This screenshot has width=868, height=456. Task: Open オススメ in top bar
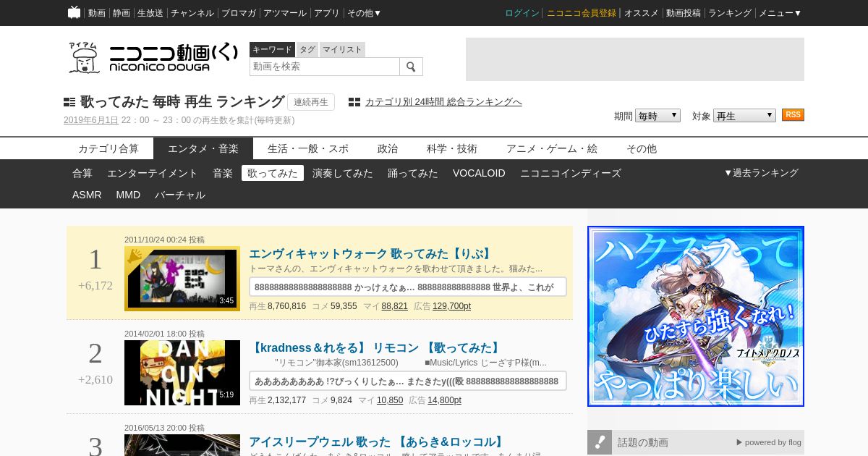pos(642,13)
